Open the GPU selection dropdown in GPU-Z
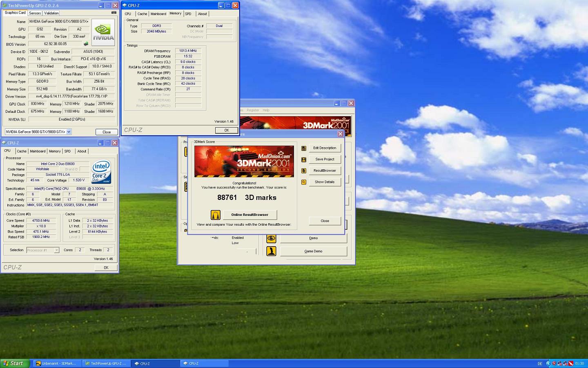The height and width of the screenshot is (368, 588). [69, 132]
